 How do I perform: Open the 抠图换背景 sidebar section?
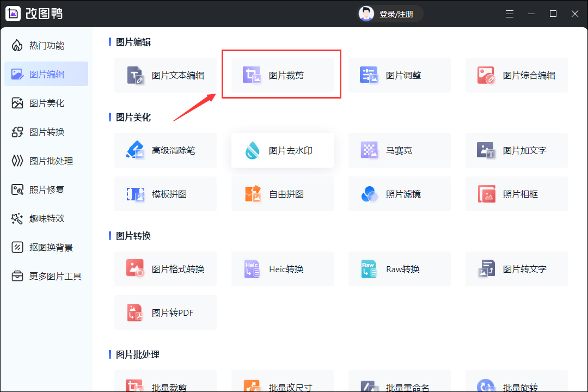pyautogui.click(x=46, y=247)
